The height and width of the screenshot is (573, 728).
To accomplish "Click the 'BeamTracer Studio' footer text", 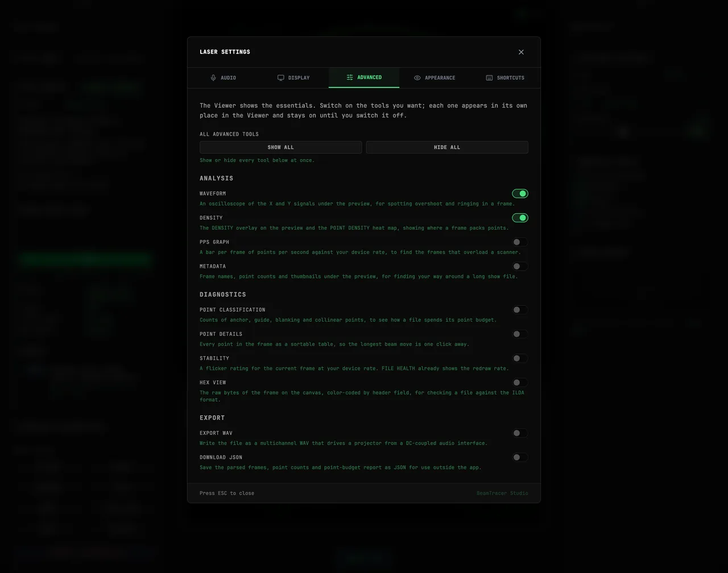I will (x=502, y=493).
